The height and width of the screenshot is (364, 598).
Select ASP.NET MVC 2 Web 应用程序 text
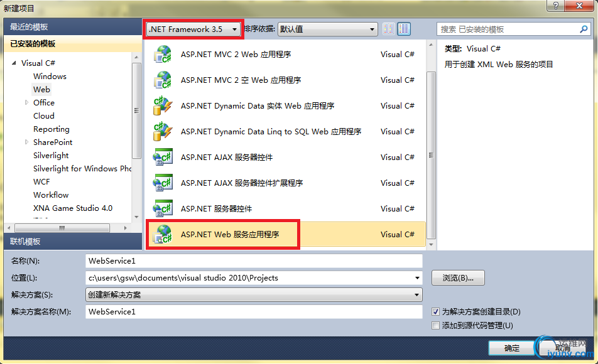point(236,55)
